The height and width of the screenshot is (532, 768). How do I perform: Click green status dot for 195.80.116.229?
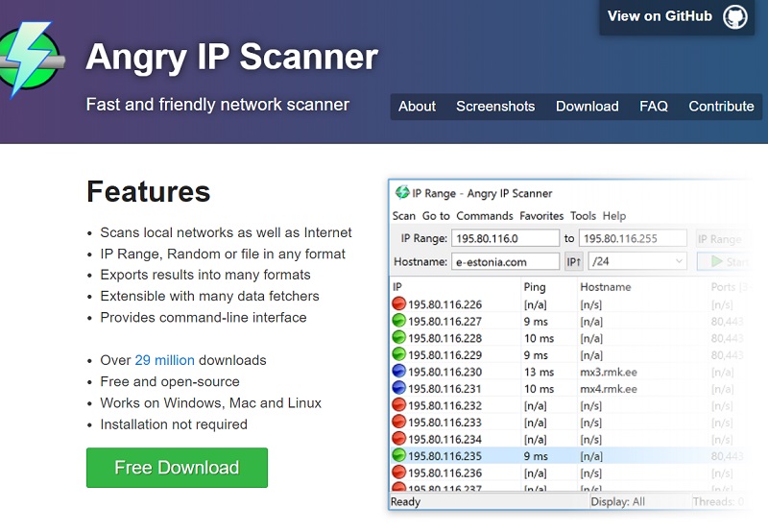pyautogui.click(x=399, y=354)
